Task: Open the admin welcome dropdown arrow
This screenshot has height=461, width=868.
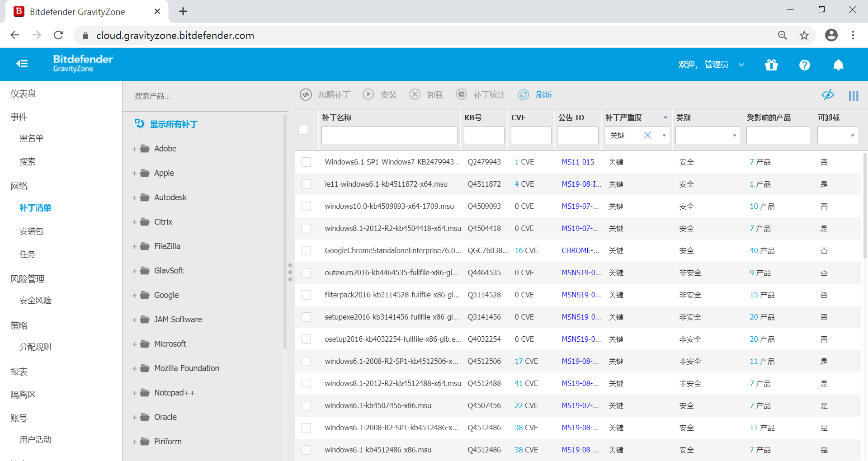Action: point(741,65)
